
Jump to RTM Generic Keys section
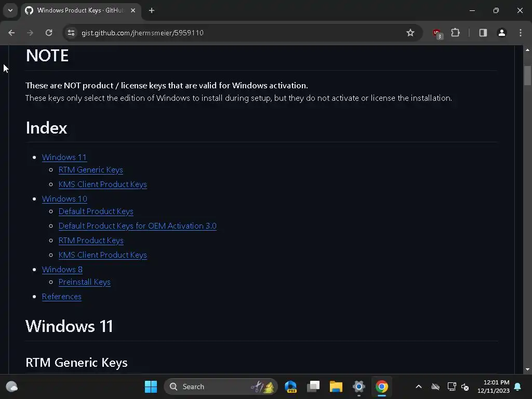pos(90,170)
